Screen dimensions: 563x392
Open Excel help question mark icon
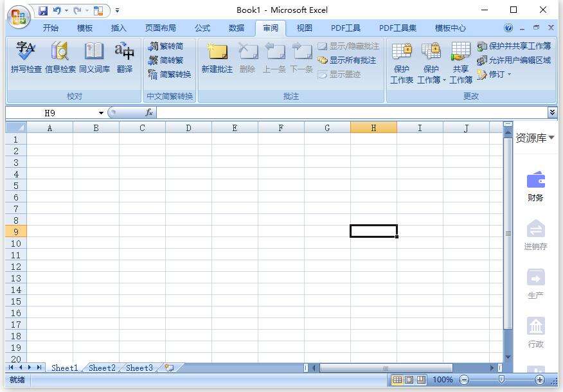tap(508, 28)
